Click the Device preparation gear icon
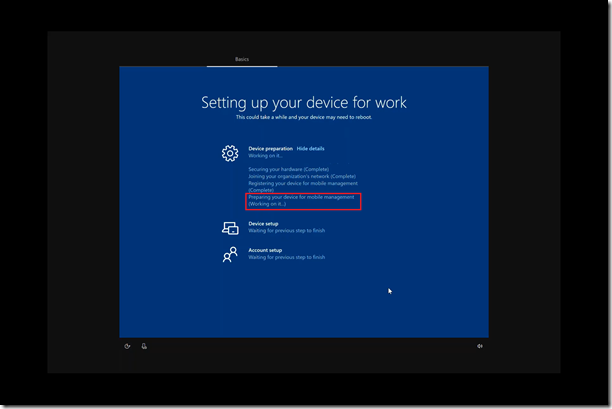612x409 pixels. 230,153
